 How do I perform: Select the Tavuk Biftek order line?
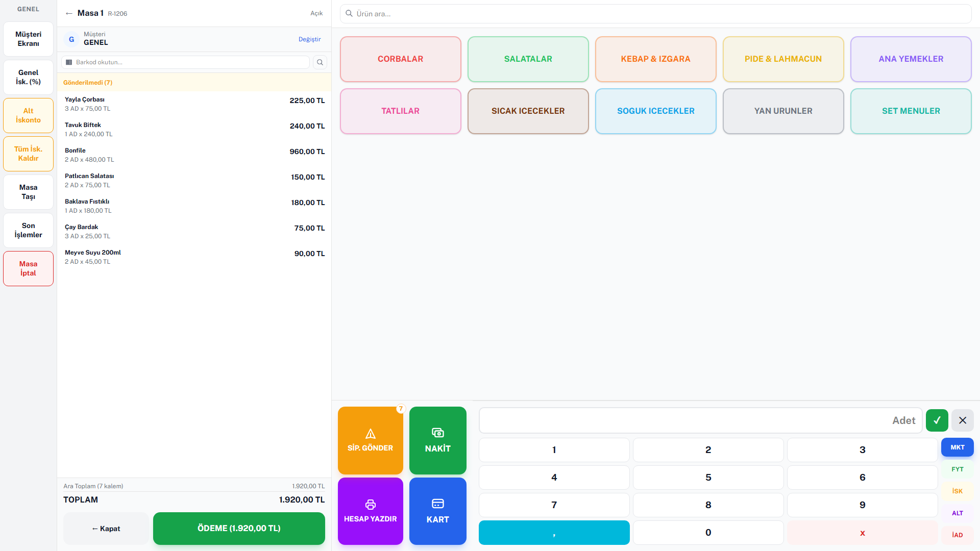pos(194,130)
